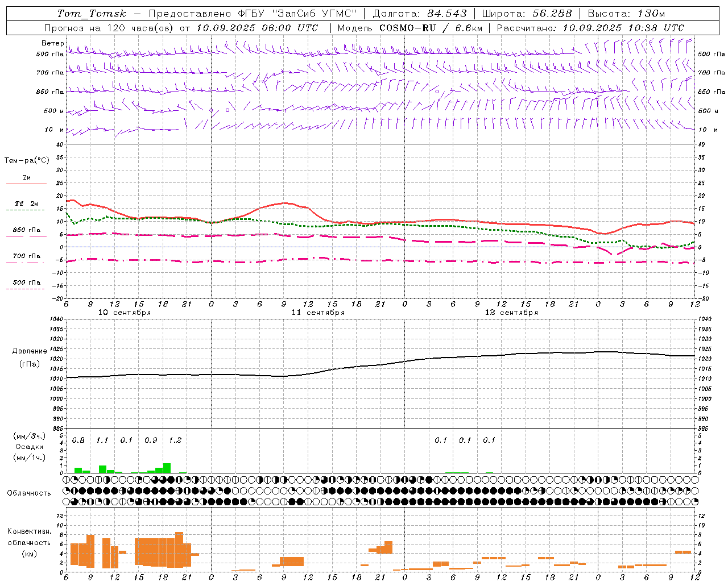Click the "Облачность" cloud cover label

29,493
